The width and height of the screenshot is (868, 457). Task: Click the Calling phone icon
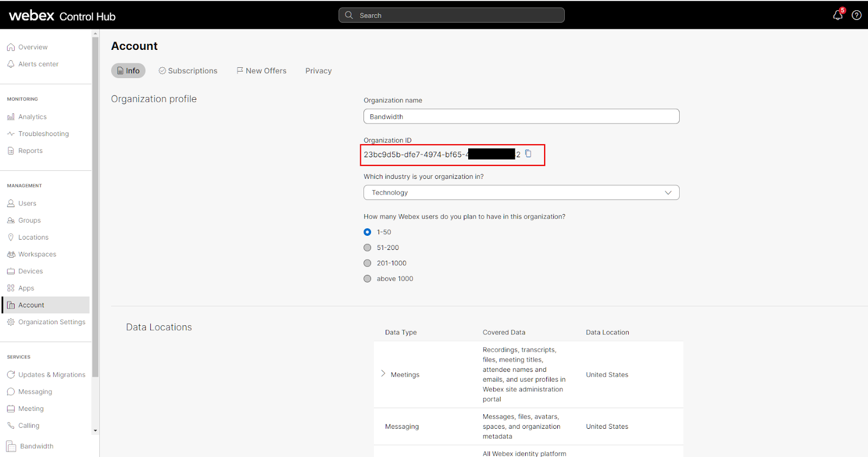(11, 426)
